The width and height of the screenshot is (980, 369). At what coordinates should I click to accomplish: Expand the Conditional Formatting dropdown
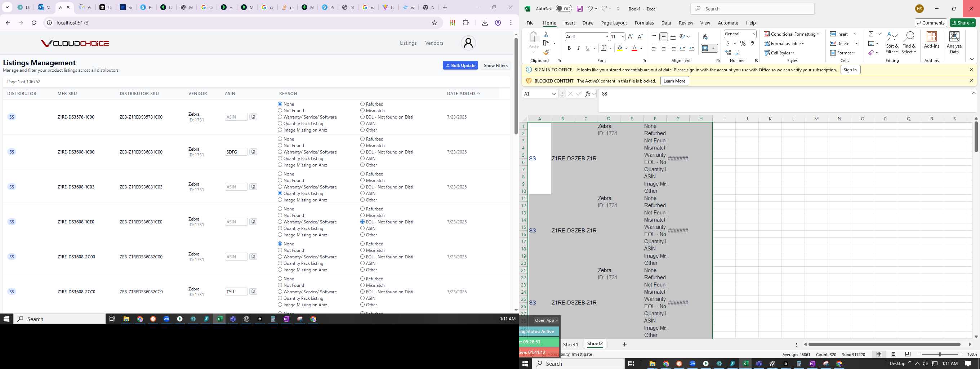[791, 34]
